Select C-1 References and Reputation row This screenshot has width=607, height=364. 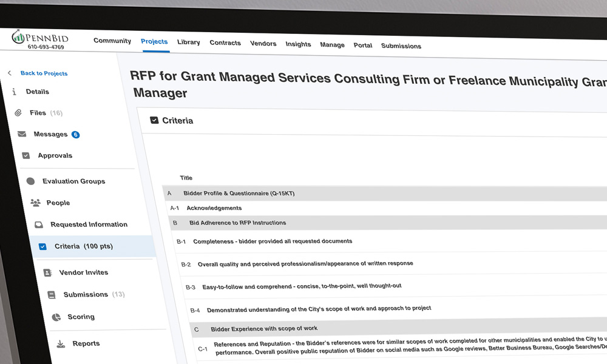tap(401, 348)
